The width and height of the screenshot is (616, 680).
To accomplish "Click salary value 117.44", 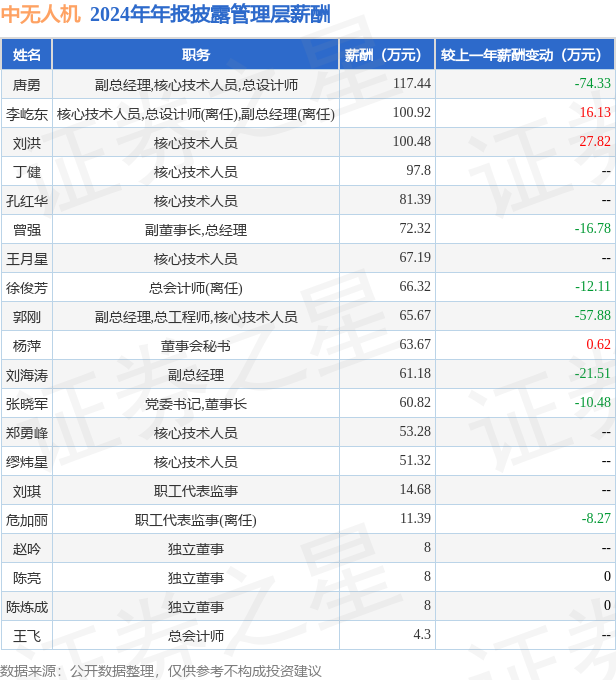I will click(x=412, y=83).
